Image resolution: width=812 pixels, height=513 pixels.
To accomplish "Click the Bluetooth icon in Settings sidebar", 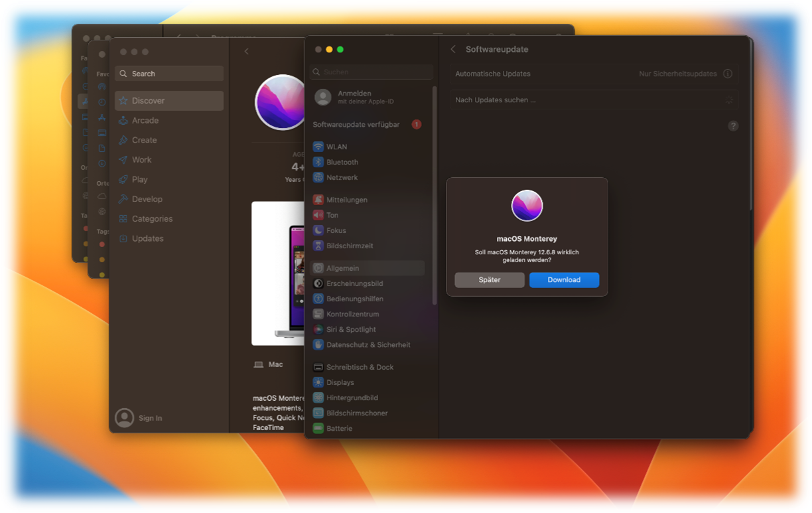I will 318,162.
